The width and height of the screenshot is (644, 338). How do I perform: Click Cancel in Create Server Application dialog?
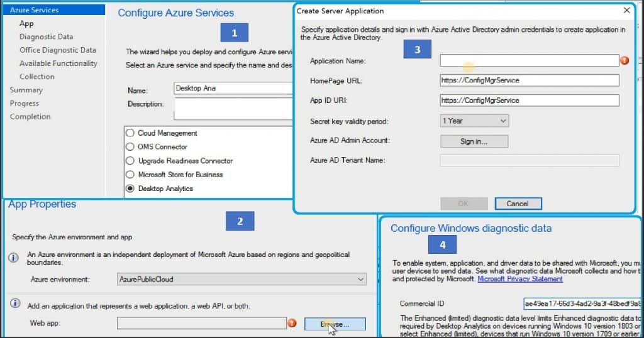[x=518, y=204]
